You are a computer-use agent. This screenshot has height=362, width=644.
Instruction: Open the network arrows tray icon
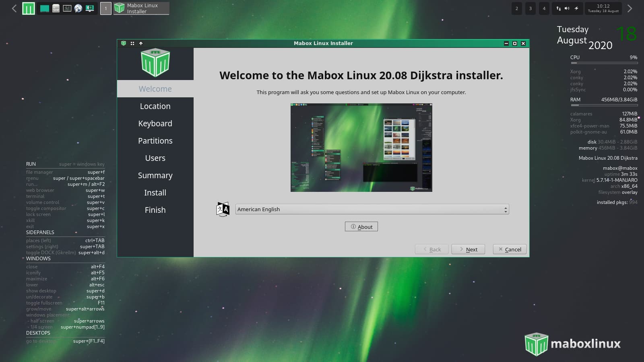(559, 8)
